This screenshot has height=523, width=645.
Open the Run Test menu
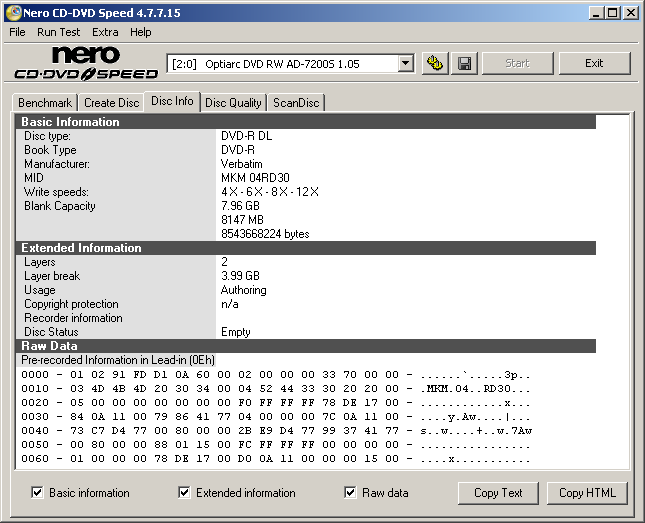pos(59,32)
